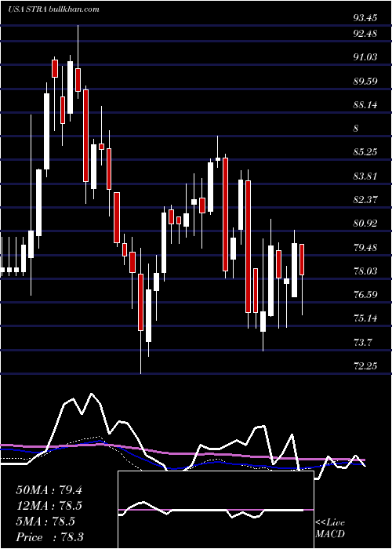392x549 pixels.
Task: Click the 82.37 price axis label
Action: (x=365, y=199)
